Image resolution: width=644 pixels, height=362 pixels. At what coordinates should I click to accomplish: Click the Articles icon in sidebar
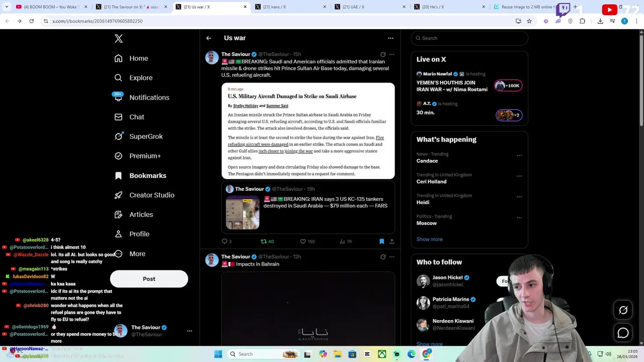click(118, 215)
